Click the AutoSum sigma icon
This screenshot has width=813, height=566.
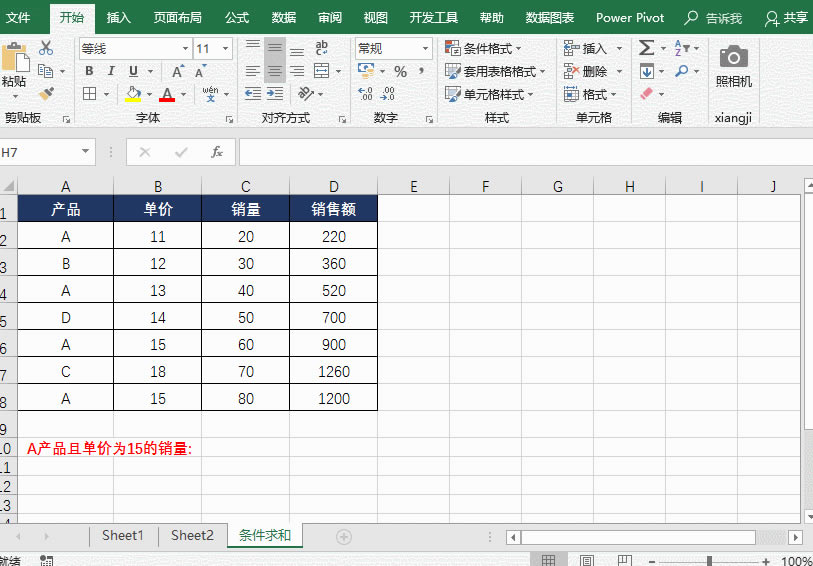tap(646, 48)
